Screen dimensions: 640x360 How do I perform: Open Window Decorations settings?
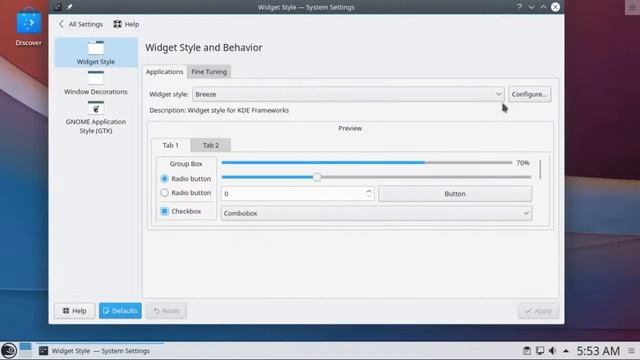(x=96, y=83)
